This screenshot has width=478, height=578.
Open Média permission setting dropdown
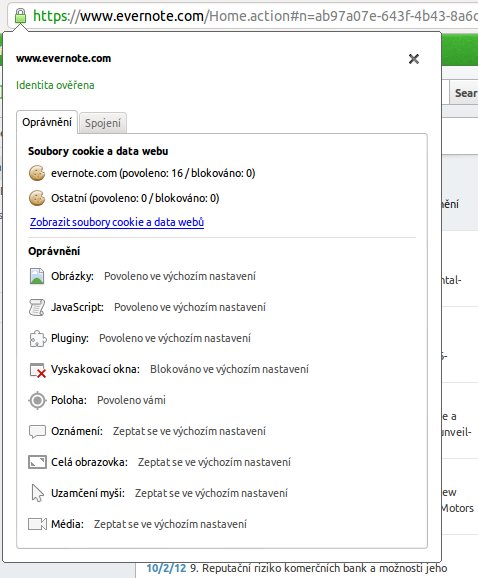[170, 524]
